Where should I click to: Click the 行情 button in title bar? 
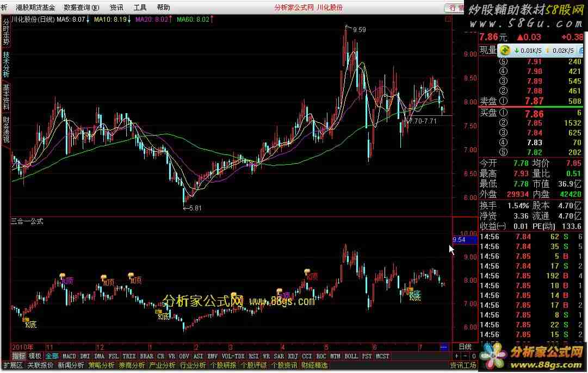coord(455,8)
